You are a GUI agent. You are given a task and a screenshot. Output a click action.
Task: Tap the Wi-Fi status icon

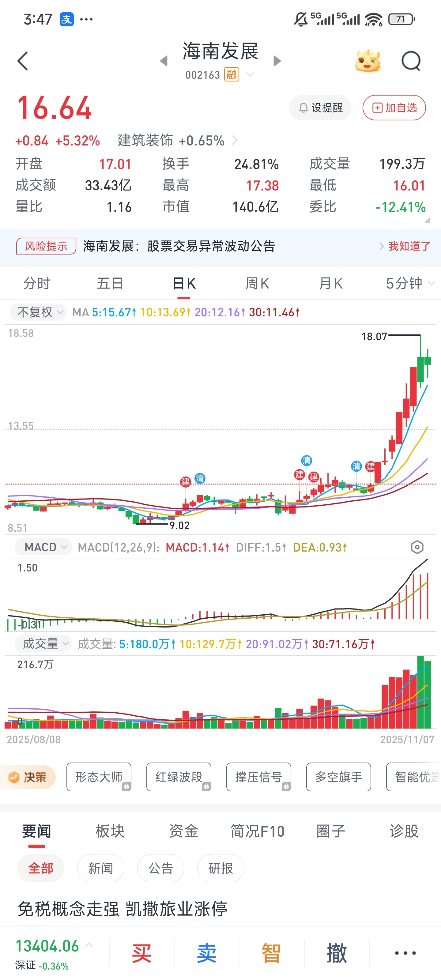point(373,19)
